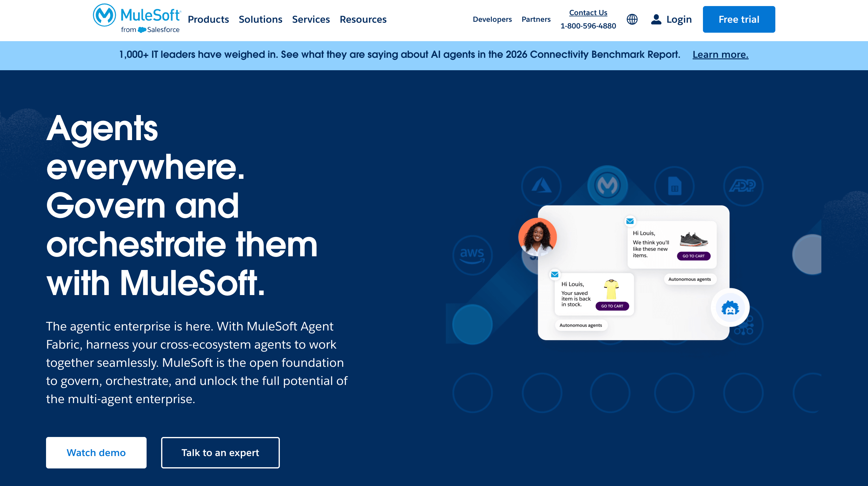Click the highlighted MuleSoft M circle icon
Image resolution: width=868 pixels, height=486 pixels.
coord(607,185)
